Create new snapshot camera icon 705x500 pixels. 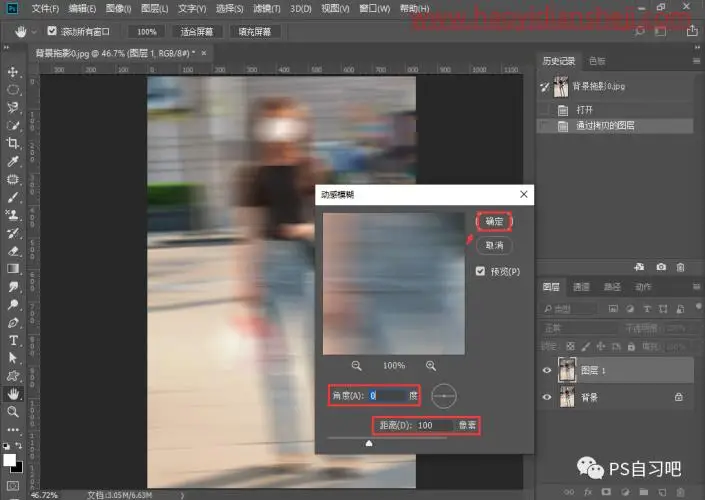pos(660,267)
